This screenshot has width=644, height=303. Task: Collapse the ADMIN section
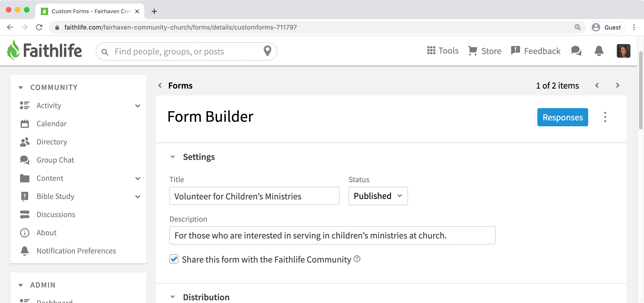tap(20, 285)
